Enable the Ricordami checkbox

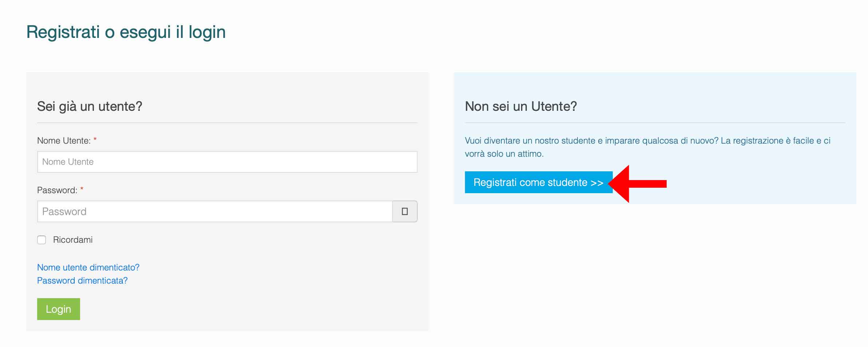tap(42, 240)
